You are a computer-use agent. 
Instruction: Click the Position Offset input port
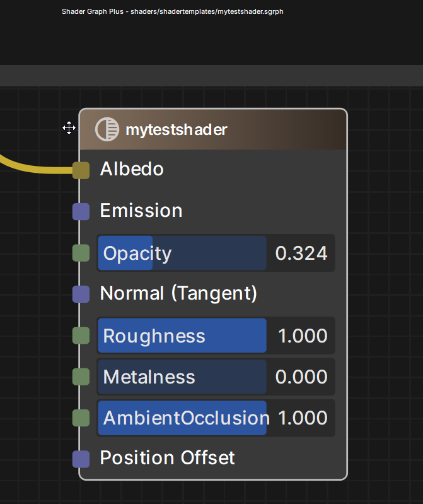81,459
